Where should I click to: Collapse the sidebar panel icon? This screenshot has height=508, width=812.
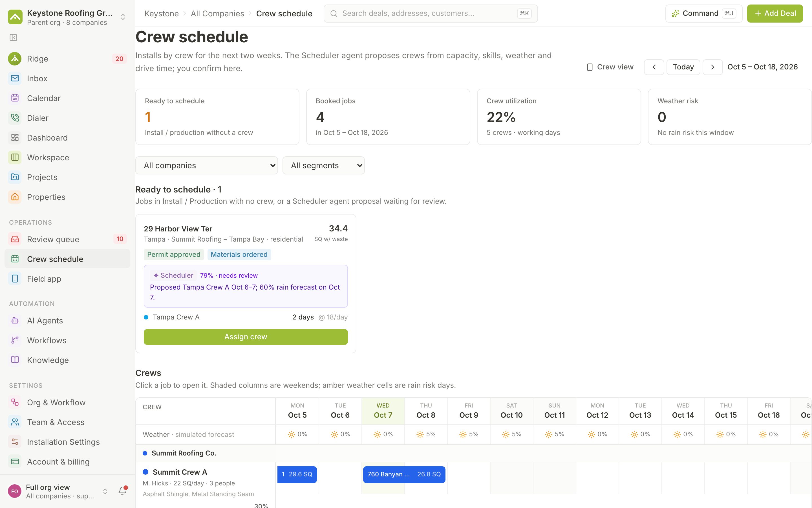click(x=14, y=38)
